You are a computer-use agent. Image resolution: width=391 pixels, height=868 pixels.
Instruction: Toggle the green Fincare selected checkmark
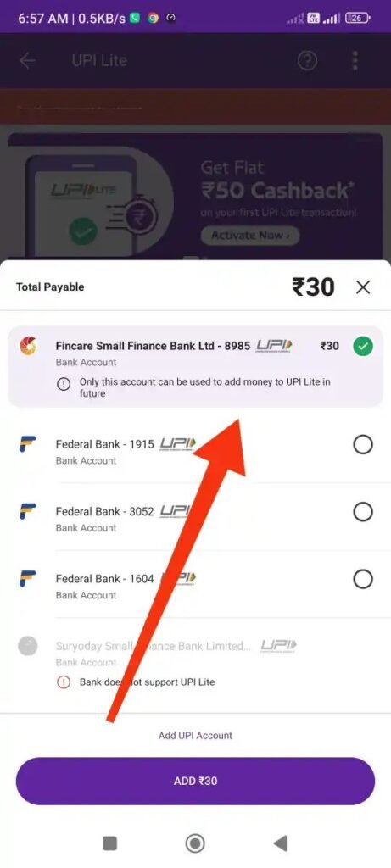point(363,347)
